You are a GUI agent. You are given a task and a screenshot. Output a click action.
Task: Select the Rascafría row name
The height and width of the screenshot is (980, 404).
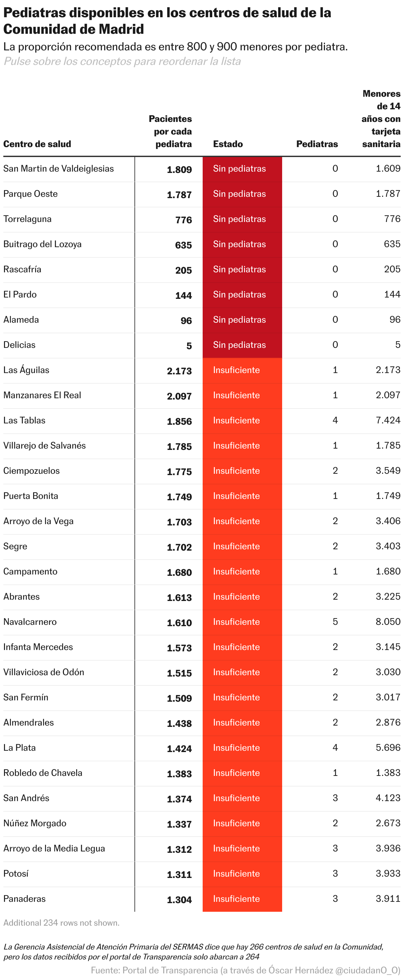pos(23,269)
